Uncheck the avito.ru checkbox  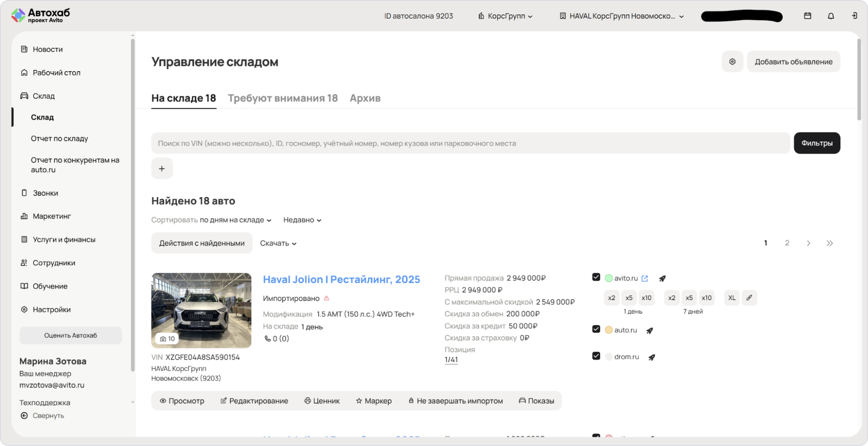tap(596, 278)
